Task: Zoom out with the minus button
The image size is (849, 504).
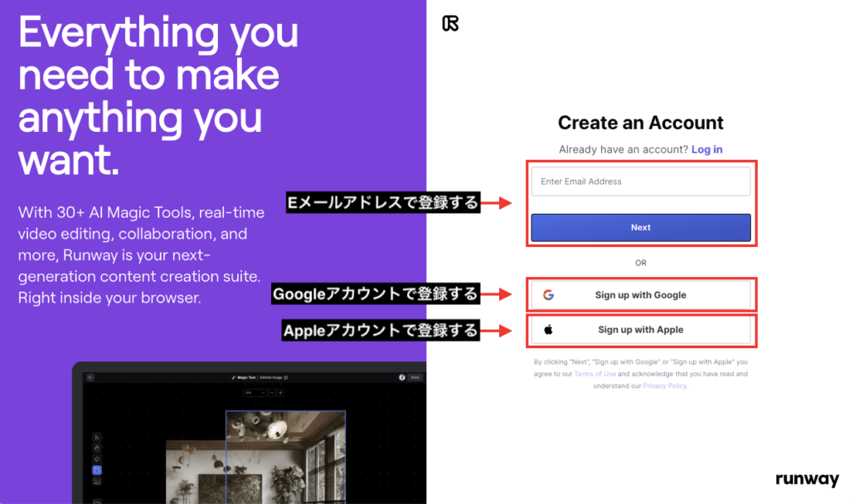Action: [272, 392]
